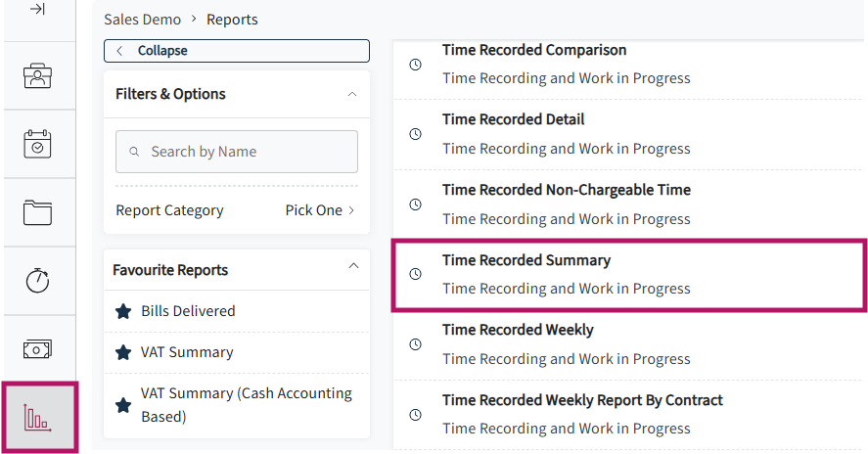Screen dimensions: 868x454
Task: Open the Time Recorded Summary report
Action: (628, 275)
